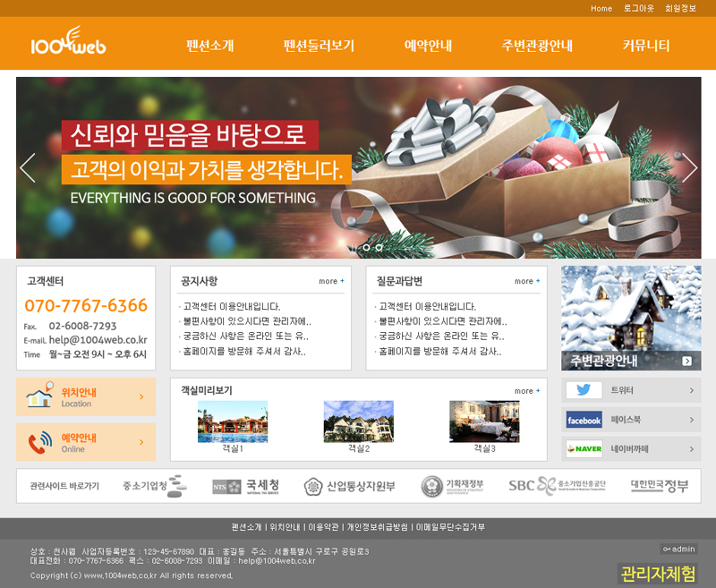Show previous banner slide with left arrow

(x=28, y=168)
